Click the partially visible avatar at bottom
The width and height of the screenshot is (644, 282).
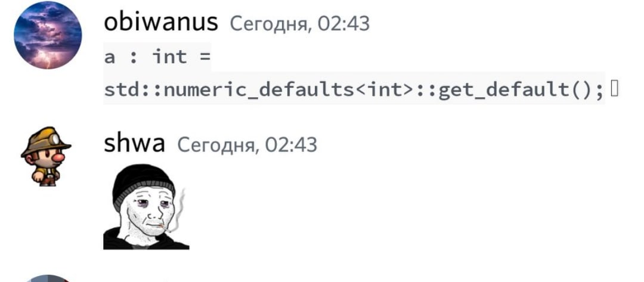point(48,278)
